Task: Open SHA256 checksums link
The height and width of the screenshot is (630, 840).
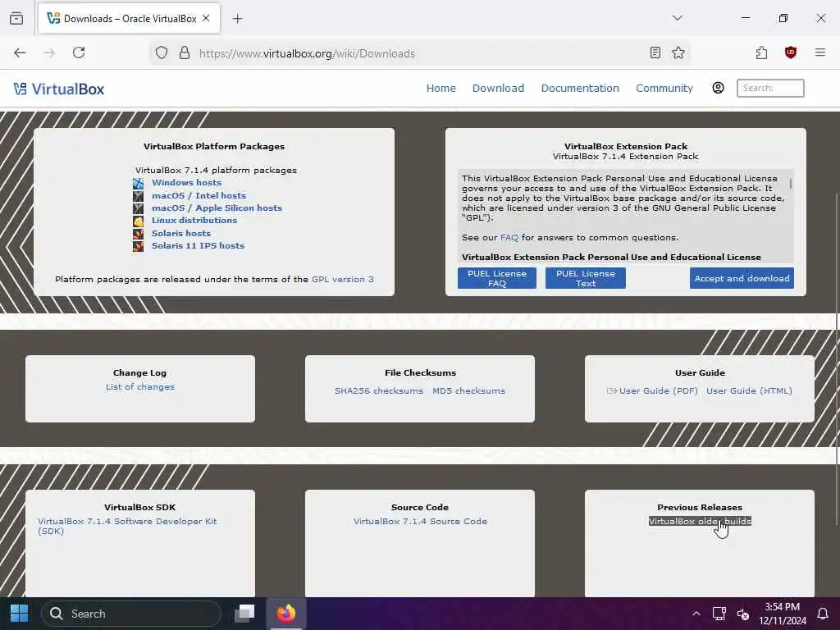Action: [379, 391]
